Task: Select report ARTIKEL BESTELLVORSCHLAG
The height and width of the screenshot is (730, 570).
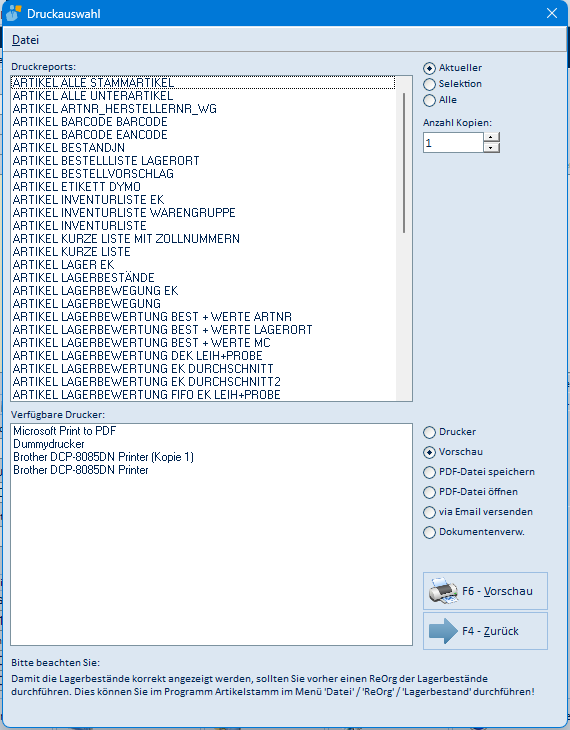Action: [93, 174]
